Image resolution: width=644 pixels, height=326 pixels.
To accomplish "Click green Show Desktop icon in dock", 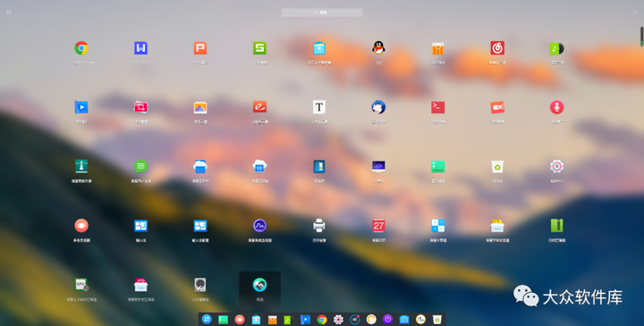I will (x=223, y=320).
